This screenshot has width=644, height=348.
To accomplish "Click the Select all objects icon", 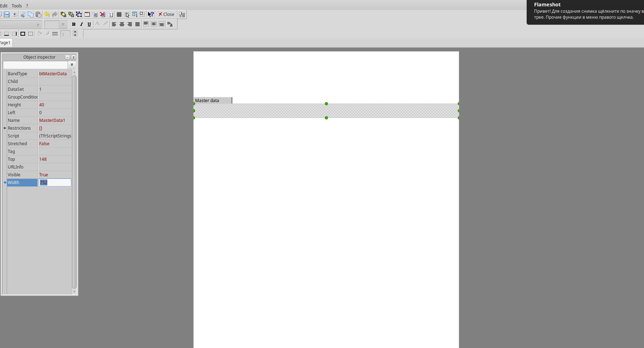I will coord(79,14).
